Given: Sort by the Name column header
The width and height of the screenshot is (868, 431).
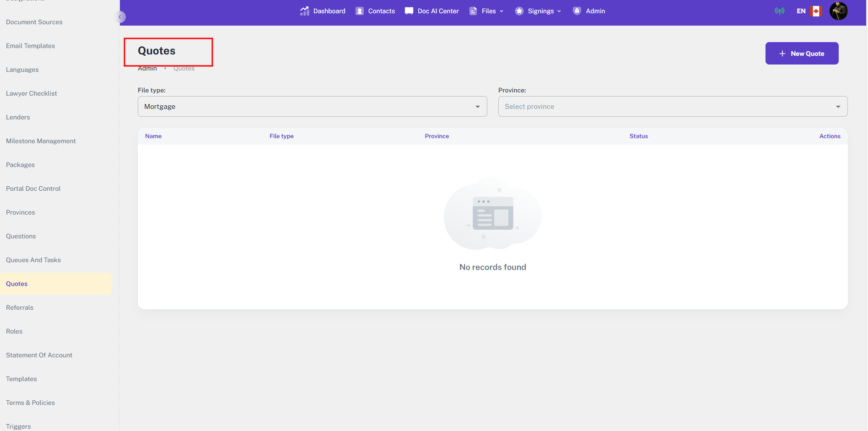Looking at the screenshot, I should (x=153, y=136).
